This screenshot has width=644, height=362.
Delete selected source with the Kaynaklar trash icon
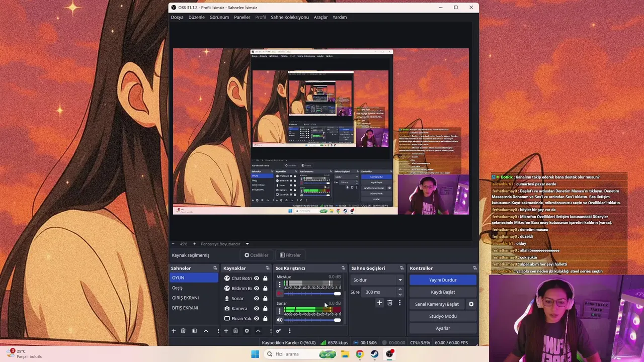(x=235, y=331)
